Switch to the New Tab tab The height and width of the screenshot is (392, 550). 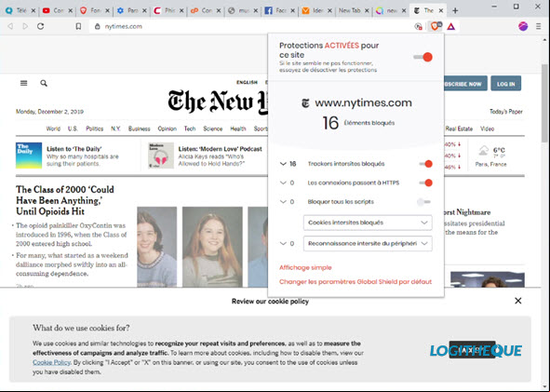pos(353,10)
